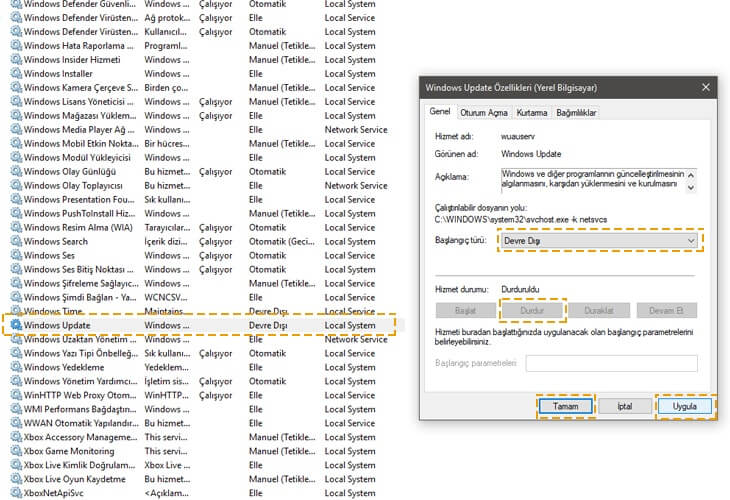Select the Windows Uzaktan Yönetim row
This screenshot has width=730, height=500.
click(199, 339)
